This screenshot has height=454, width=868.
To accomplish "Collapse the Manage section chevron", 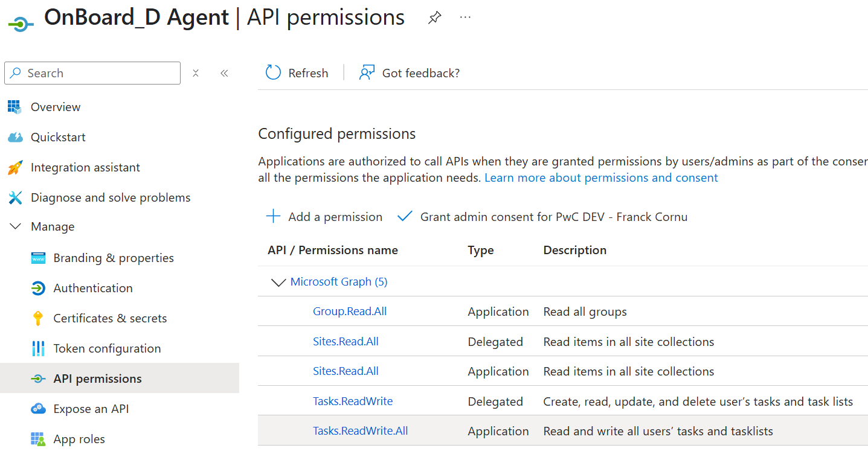I will (x=15, y=226).
